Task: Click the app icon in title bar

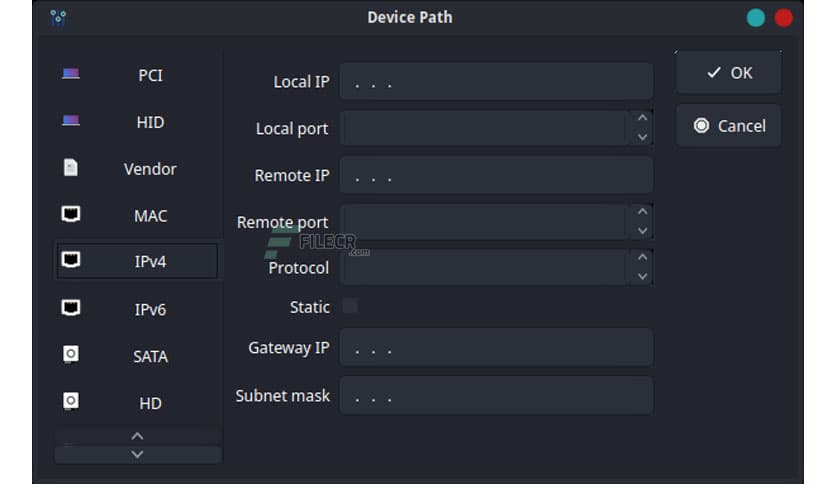Action: coord(58,17)
